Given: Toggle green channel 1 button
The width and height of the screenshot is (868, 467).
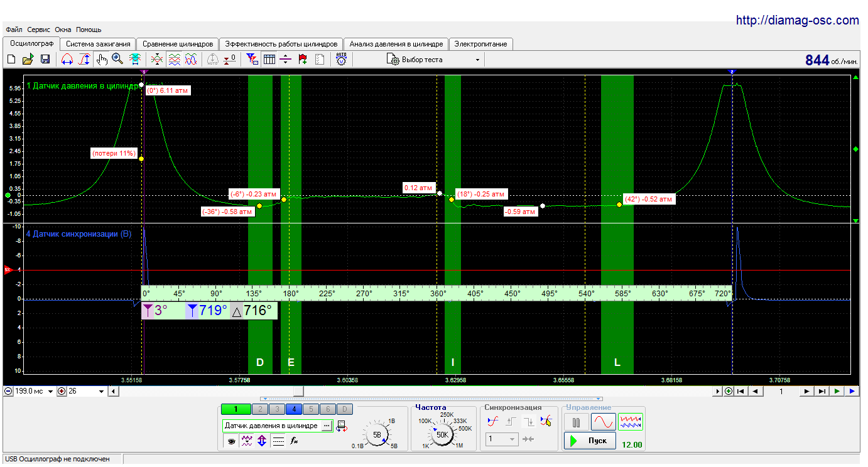Looking at the screenshot, I should pos(236,409).
